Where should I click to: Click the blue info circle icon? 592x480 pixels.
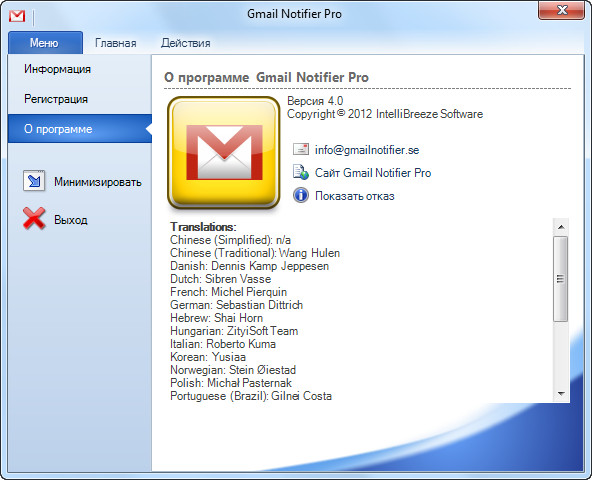click(301, 195)
